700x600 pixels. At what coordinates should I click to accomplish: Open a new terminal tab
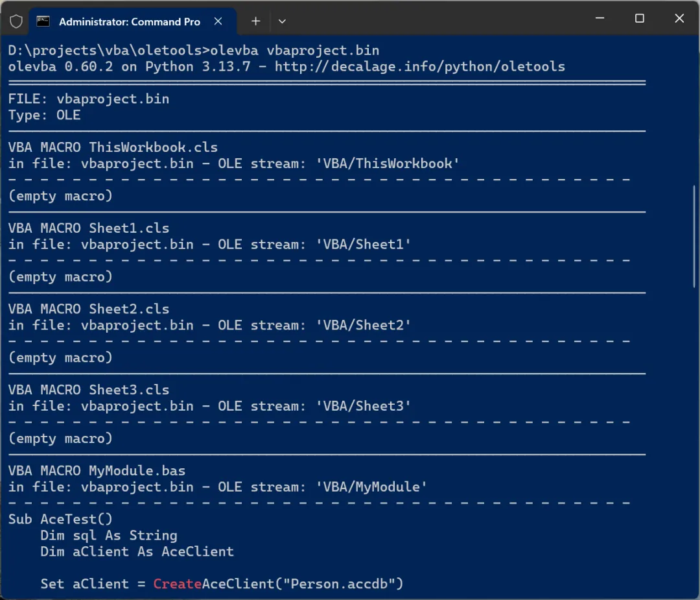pos(255,21)
